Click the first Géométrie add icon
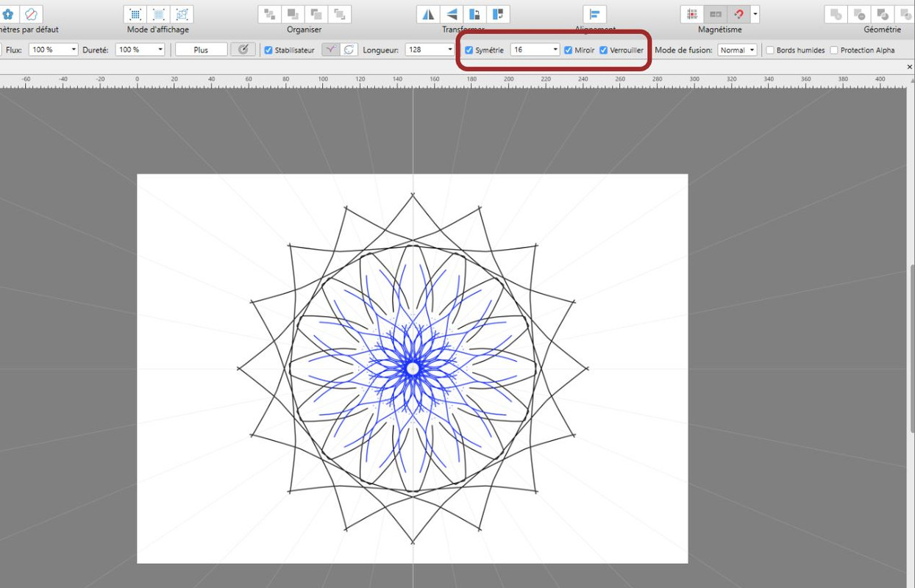915x588 pixels. point(836,14)
